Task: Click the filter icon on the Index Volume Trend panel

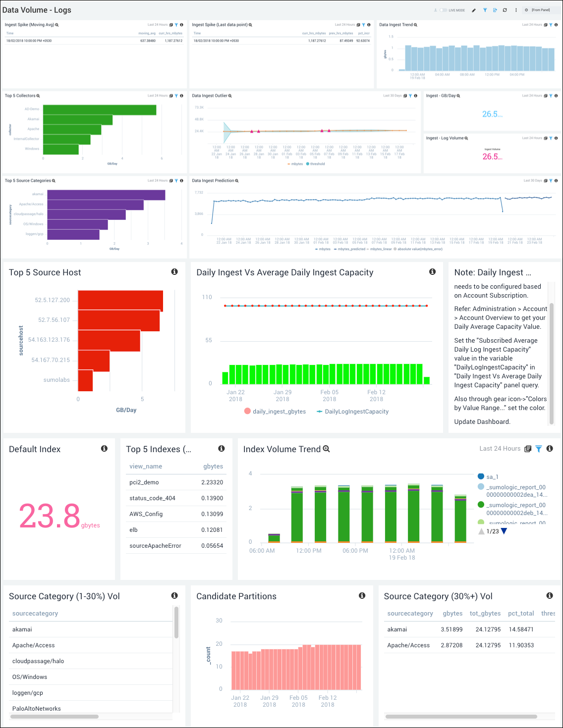Action: click(x=539, y=449)
